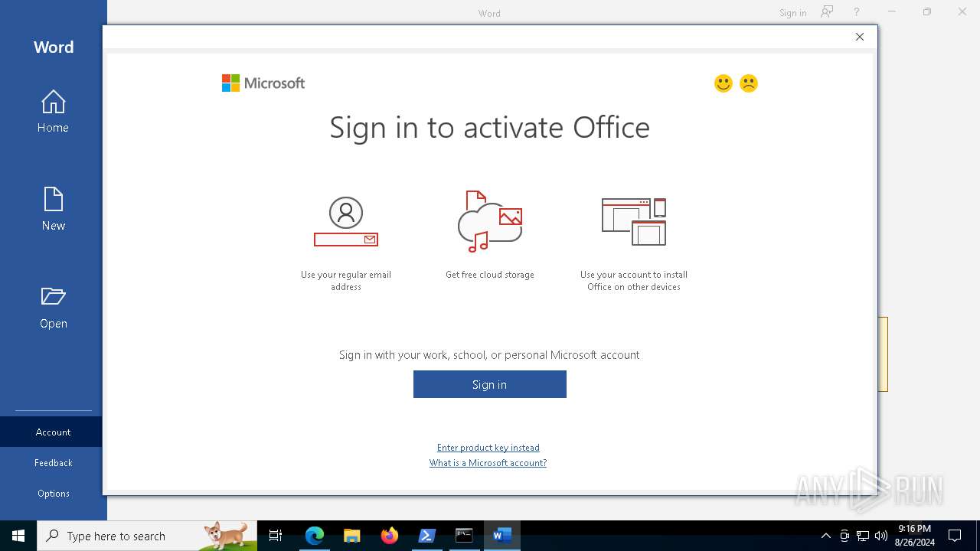Open Word Help question mark icon
Screen dimensions: 980x551
[x=857, y=12]
